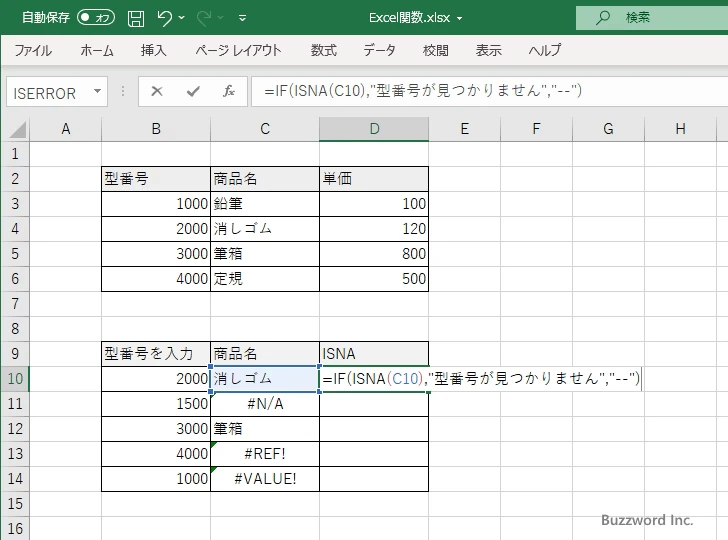The width and height of the screenshot is (728, 540).
Task: Click cell with value 800
Action: pos(374,254)
